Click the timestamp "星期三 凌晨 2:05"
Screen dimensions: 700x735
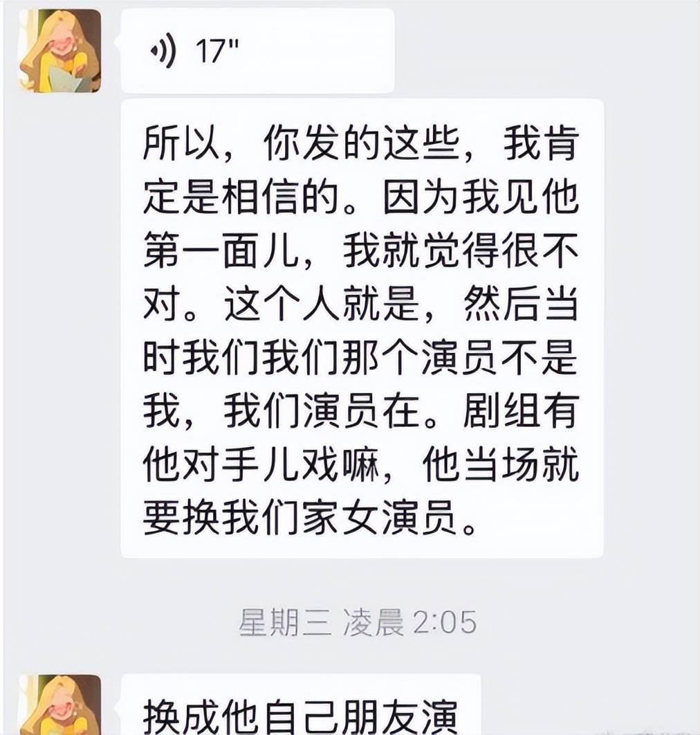click(358, 622)
